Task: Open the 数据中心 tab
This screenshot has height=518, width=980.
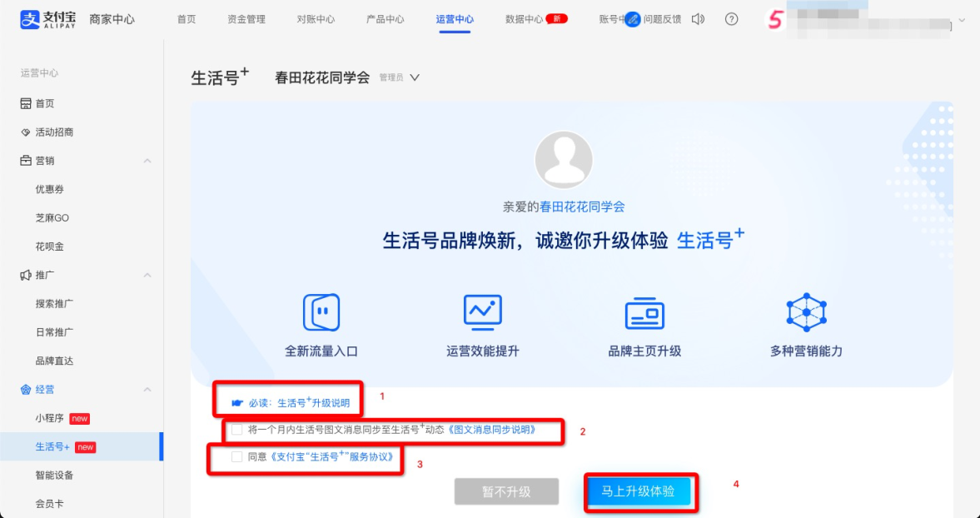Action: 524,19
